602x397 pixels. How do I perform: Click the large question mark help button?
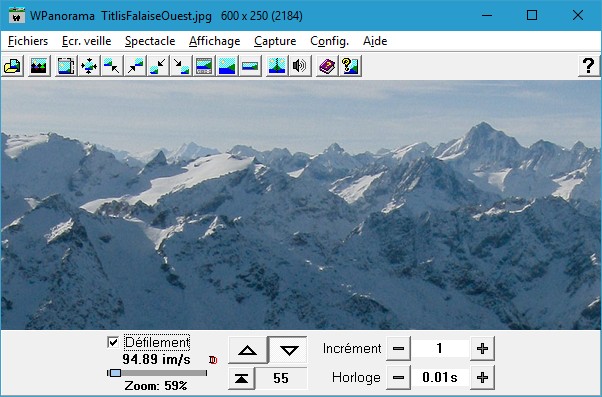click(588, 66)
